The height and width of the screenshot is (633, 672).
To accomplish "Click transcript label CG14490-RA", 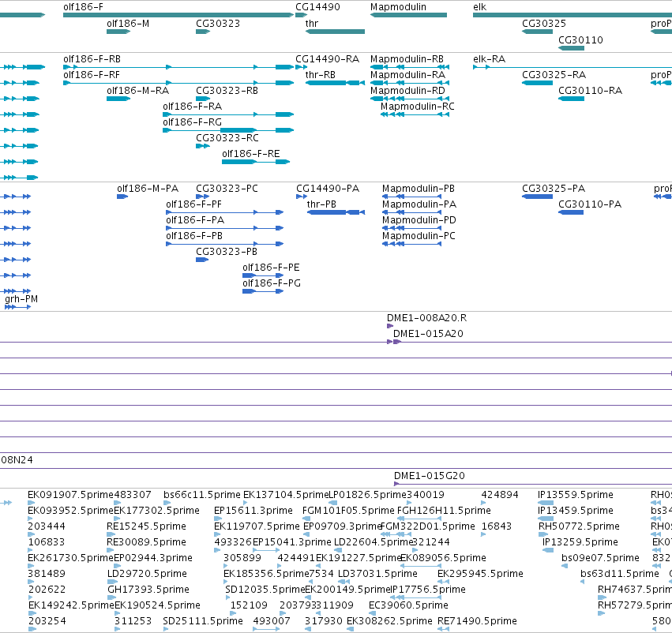I will pos(327,59).
